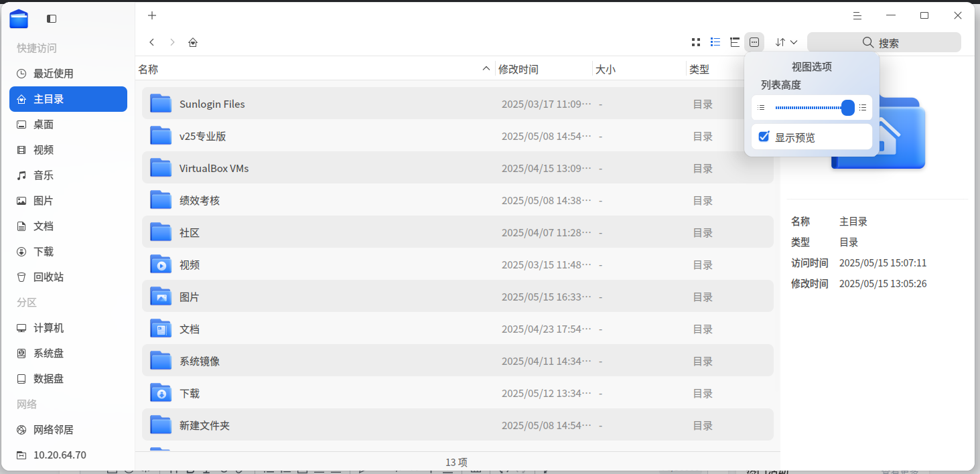Switch to list view
Screen dimensions: 980x474
click(715, 42)
